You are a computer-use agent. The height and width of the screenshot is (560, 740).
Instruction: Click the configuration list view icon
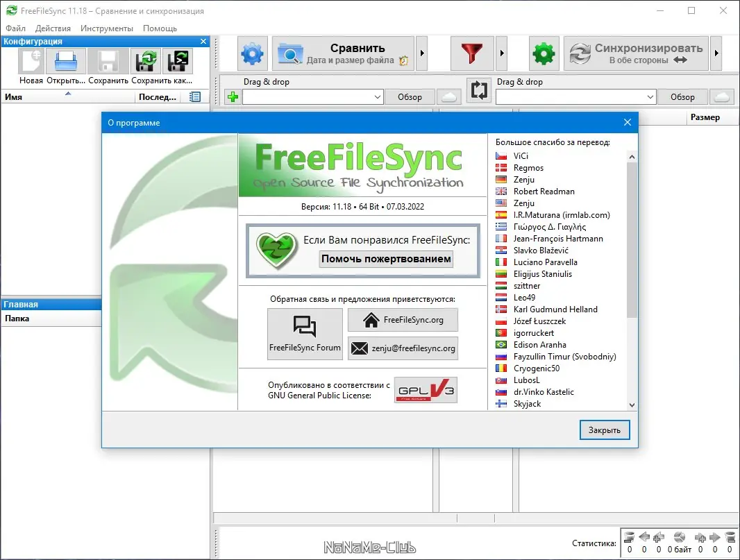click(194, 97)
